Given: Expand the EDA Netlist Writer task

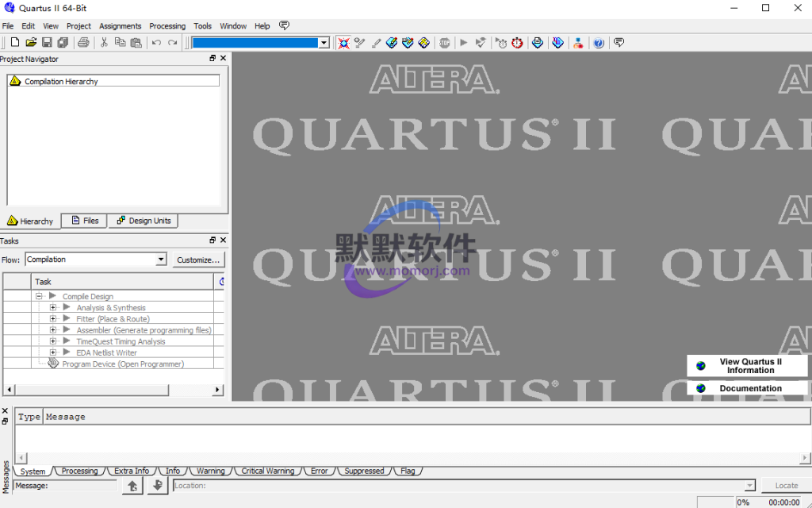Looking at the screenshot, I should [x=53, y=352].
